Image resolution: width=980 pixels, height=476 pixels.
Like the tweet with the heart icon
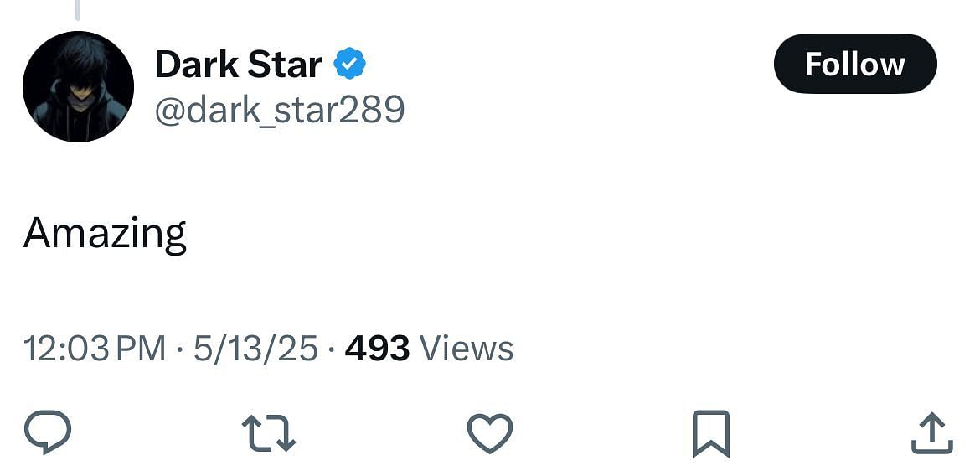[490, 432]
